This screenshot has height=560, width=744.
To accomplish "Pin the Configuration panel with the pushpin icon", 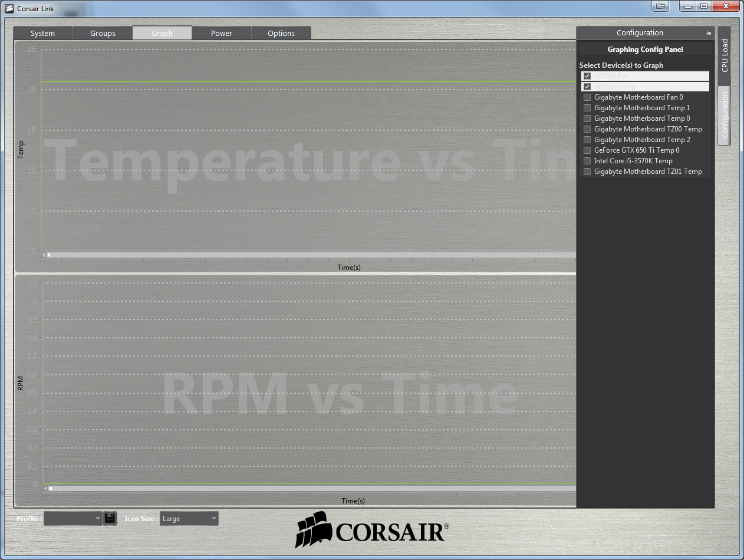I will click(708, 34).
